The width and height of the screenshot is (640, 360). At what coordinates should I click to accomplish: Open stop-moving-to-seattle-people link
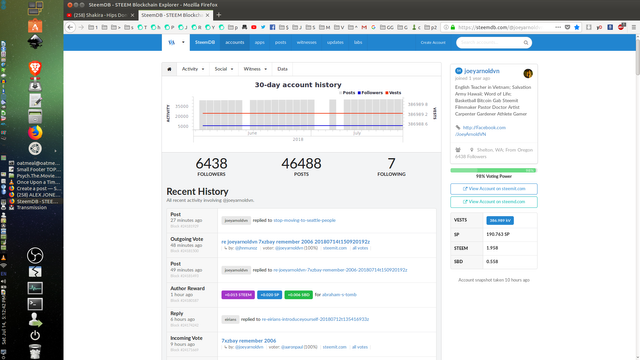tap(304, 220)
